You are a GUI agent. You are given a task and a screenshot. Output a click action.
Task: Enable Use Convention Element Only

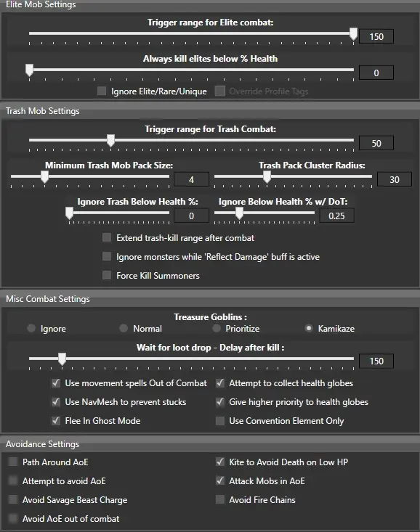tap(220, 421)
